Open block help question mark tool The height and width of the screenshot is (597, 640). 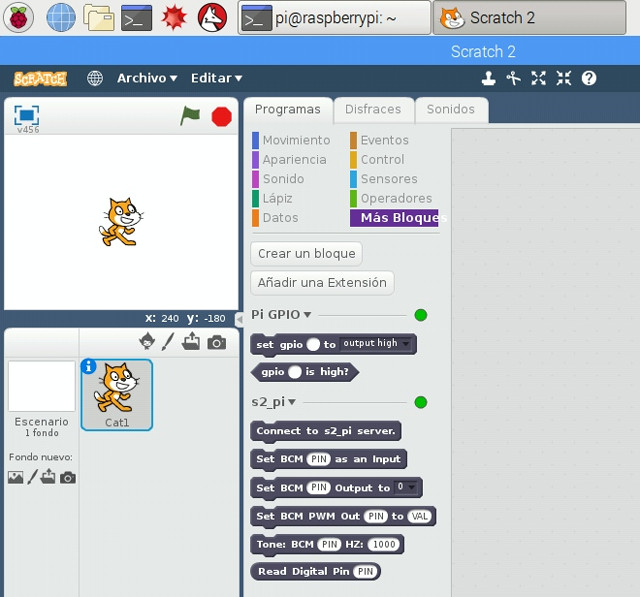coord(589,78)
